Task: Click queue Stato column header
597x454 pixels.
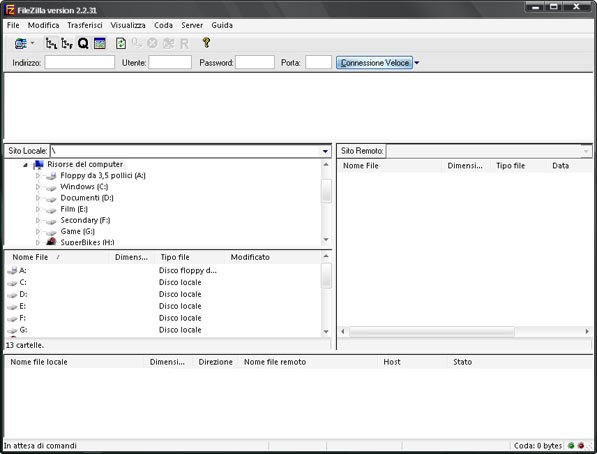Action: click(520, 362)
